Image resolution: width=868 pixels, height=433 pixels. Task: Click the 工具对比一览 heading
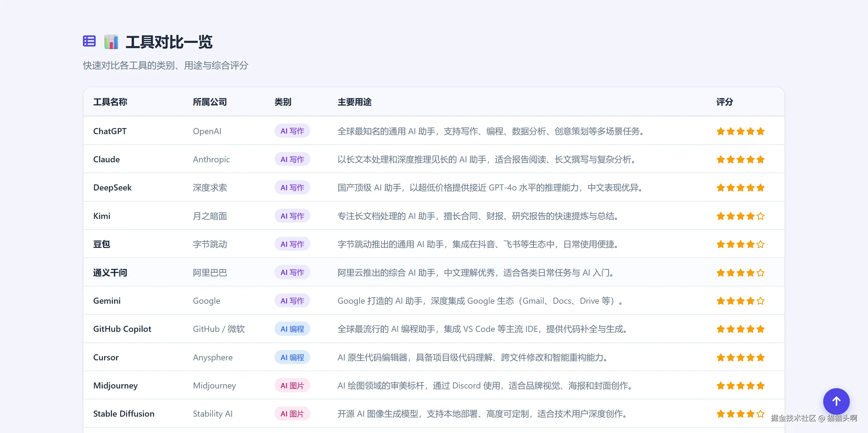point(169,42)
